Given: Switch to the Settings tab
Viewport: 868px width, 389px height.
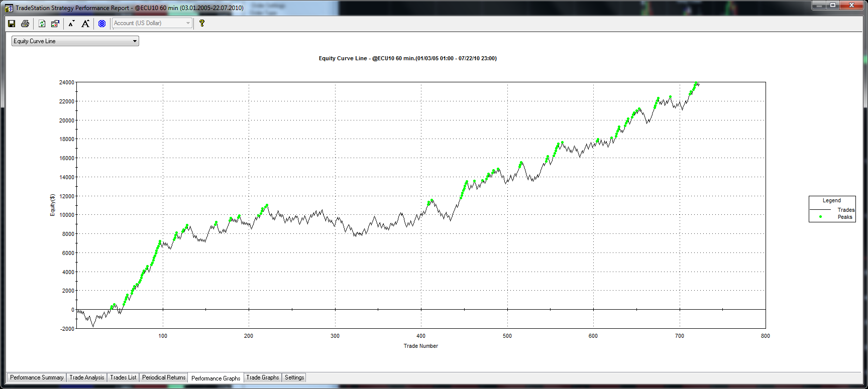Looking at the screenshot, I should [294, 377].
